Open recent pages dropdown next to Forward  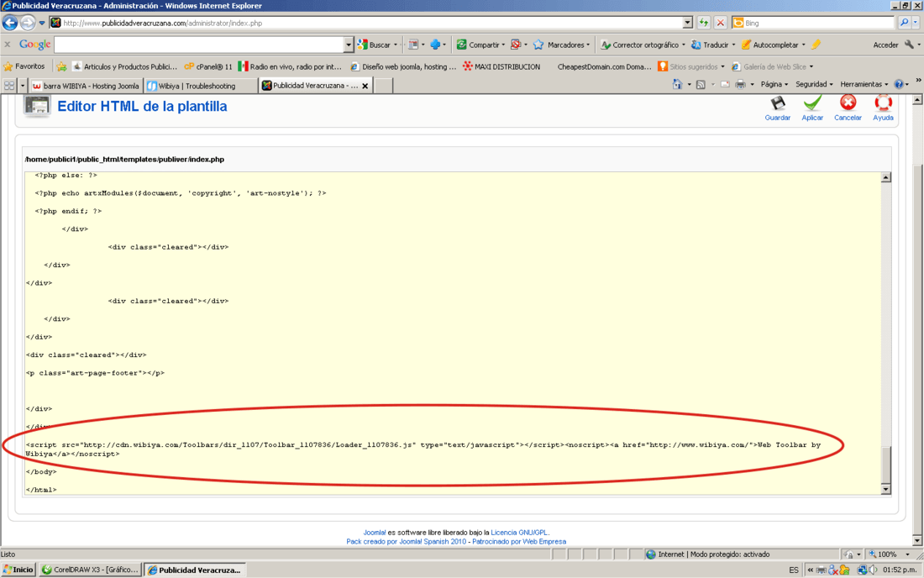point(42,23)
